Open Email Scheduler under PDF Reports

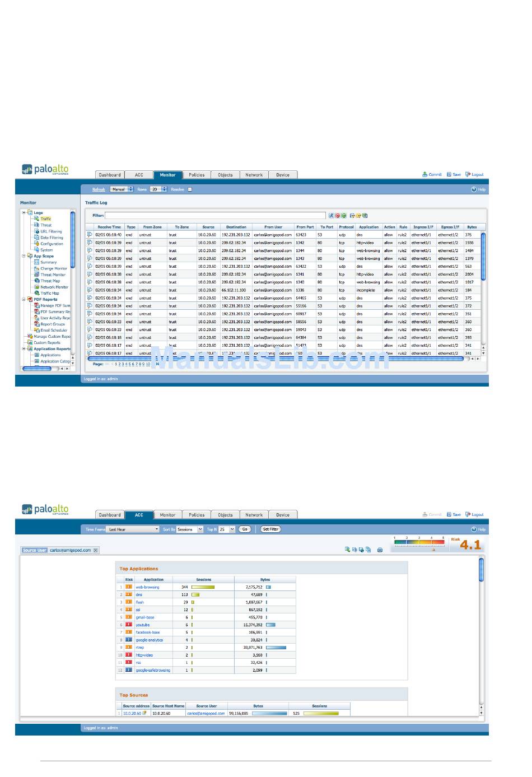coord(53,330)
